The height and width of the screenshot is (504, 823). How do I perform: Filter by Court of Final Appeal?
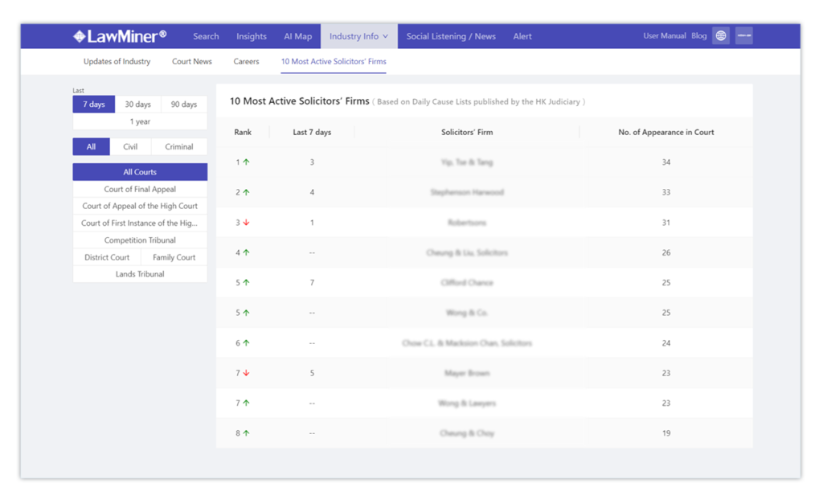pyautogui.click(x=140, y=189)
